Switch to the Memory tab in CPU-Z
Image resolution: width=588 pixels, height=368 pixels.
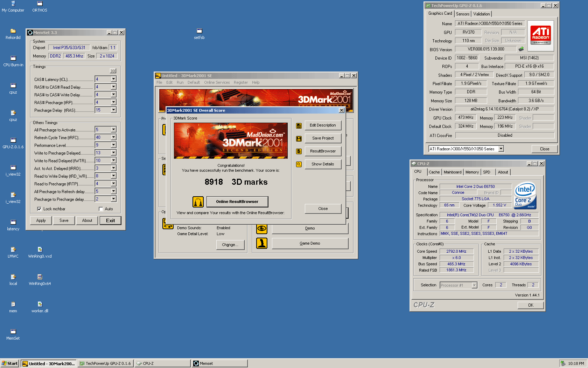472,172
